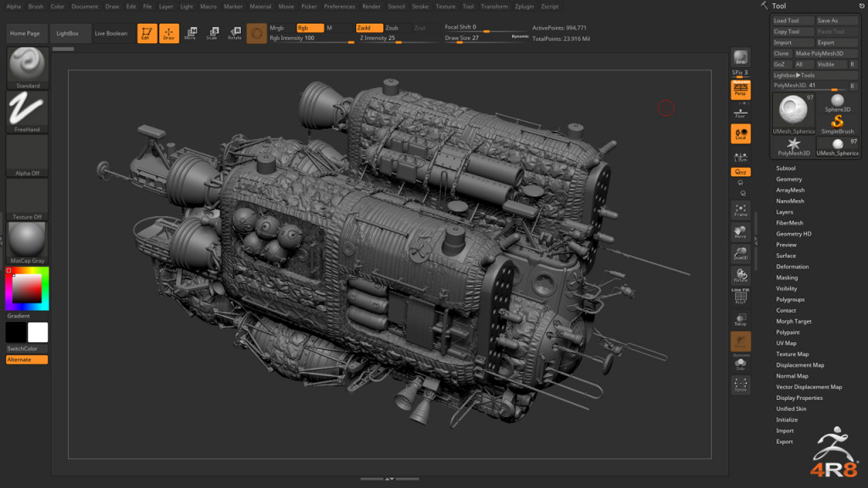Click the Floor grid icon
868x488 pixels.
click(740, 113)
